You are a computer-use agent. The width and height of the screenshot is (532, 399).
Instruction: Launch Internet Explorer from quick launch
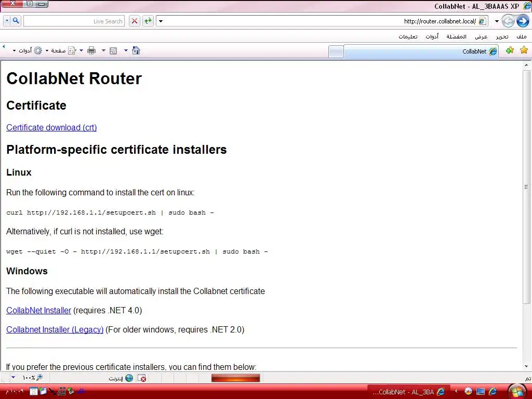tap(493, 392)
